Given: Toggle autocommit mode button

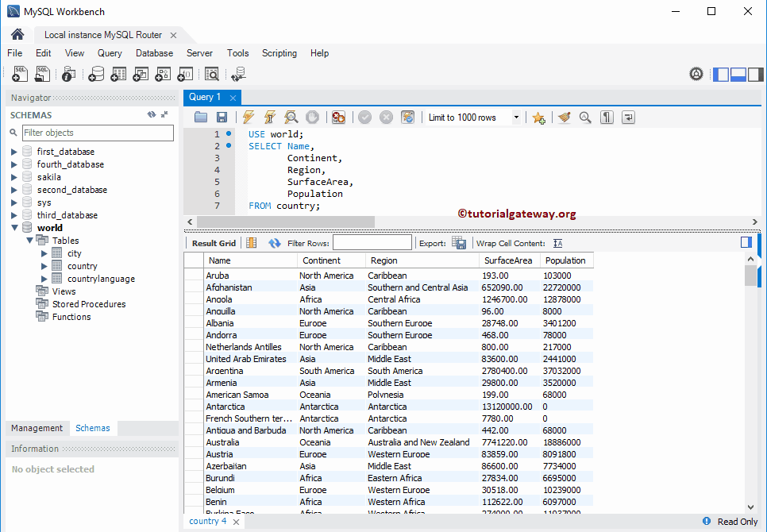Looking at the screenshot, I should click(407, 118).
